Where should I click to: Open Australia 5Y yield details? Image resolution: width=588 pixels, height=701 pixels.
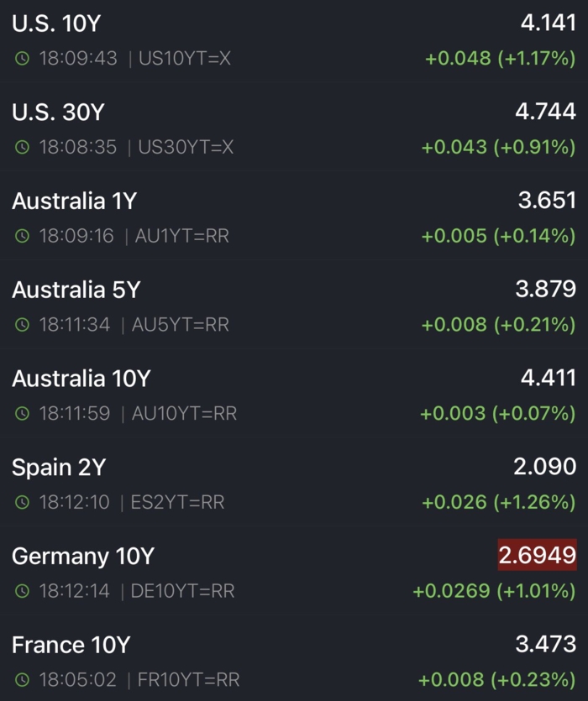point(76,290)
